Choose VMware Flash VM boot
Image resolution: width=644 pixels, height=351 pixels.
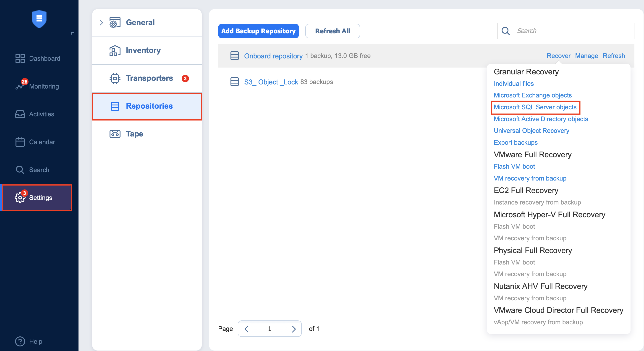514,167
